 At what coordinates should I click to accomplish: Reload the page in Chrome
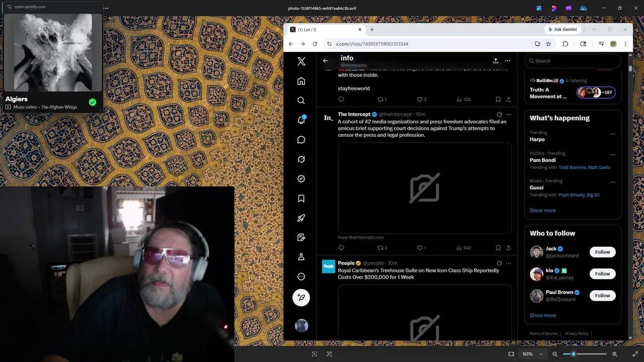click(x=315, y=44)
